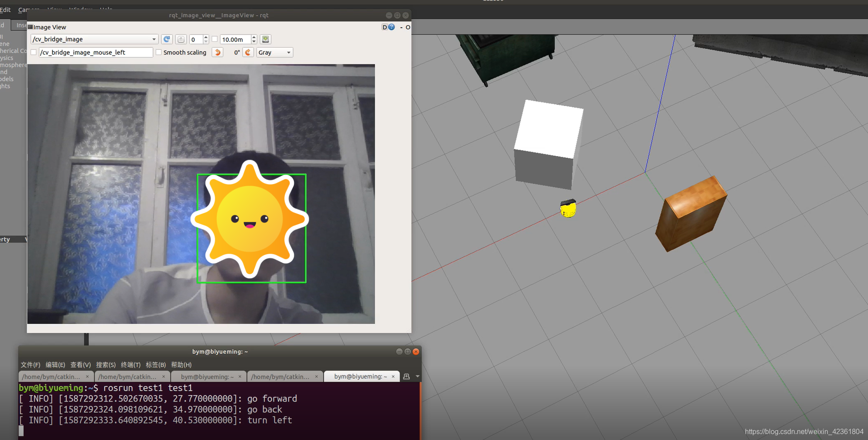
Task: Click the rqt_image_view window title bar
Action: tap(219, 15)
